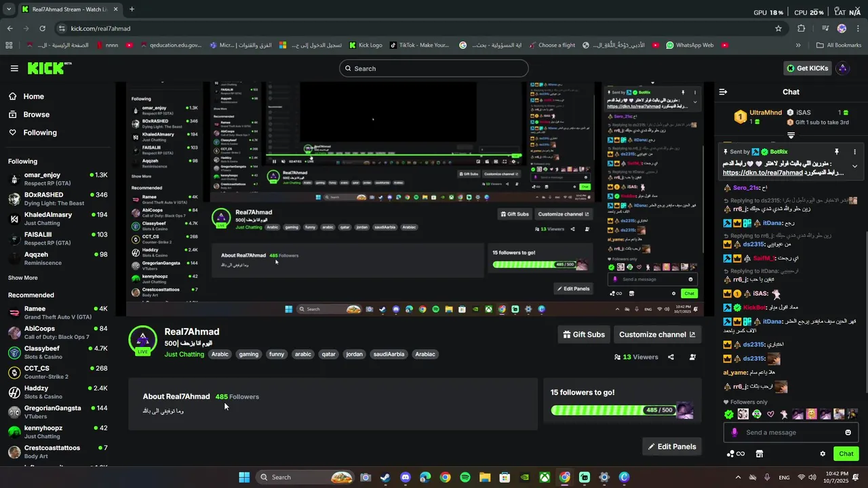The image size is (868, 488).
Task: Click the Get KICKs button
Action: (807, 68)
